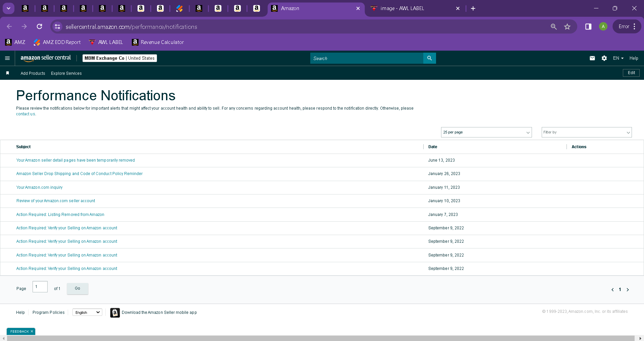This screenshot has width=644, height=341.
Task: Expand the Filter by dropdown
Action: tap(587, 132)
